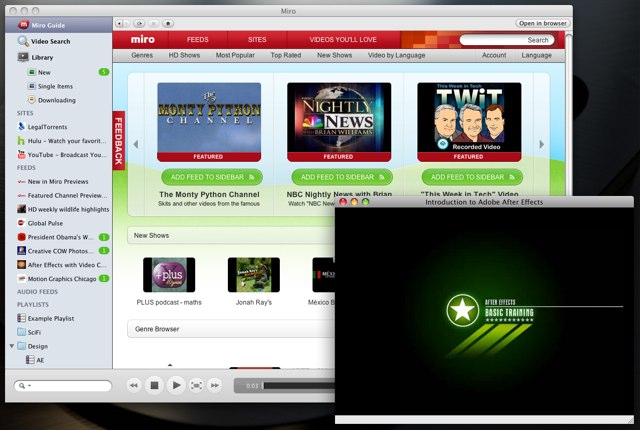640x430 pixels.
Task: Click the miro logo
Action: coord(142,40)
